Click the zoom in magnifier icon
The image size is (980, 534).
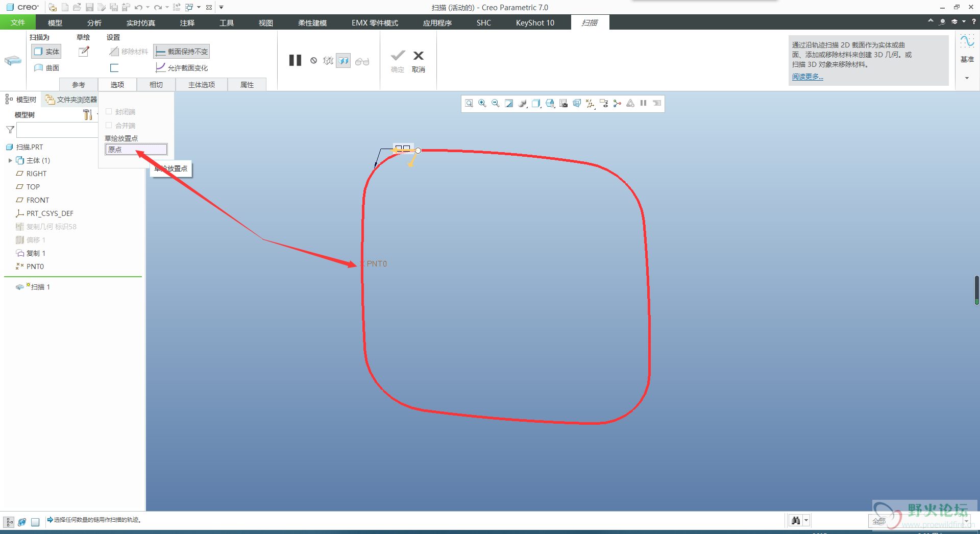(x=482, y=104)
